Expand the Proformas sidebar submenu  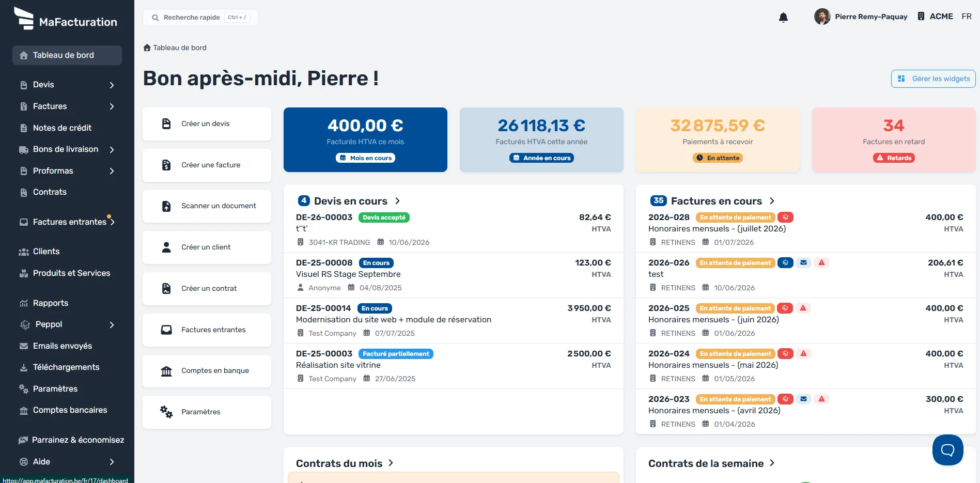[x=112, y=171]
